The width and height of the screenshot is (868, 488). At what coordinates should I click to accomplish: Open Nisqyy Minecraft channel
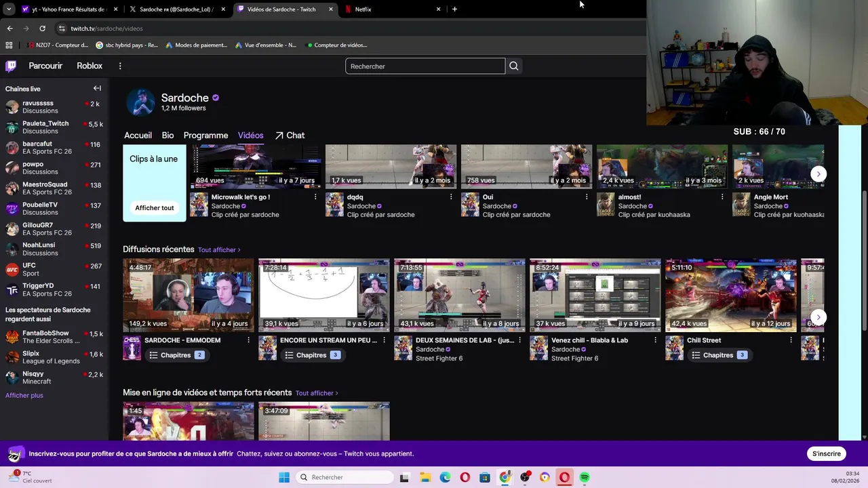pyautogui.click(x=53, y=378)
